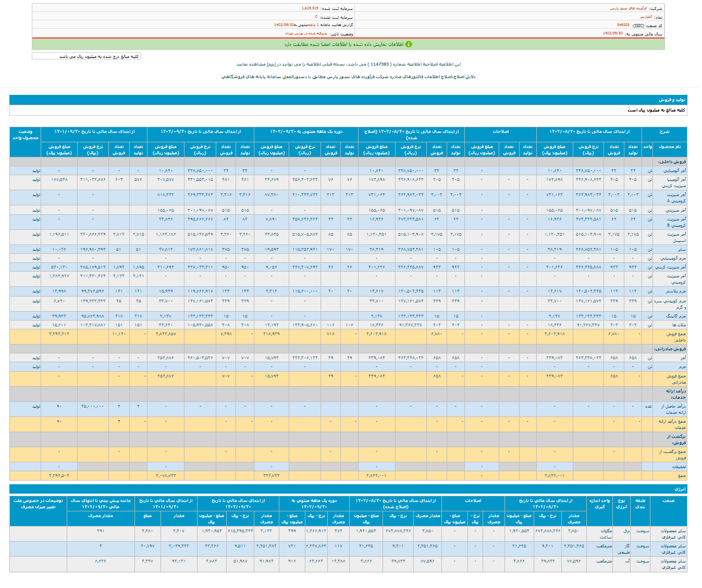Image resolution: width=702 pixels, height=588 pixels.
Task: Click the 'جمع فروش صادراتی' total row label
Action: tap(675, 378)
